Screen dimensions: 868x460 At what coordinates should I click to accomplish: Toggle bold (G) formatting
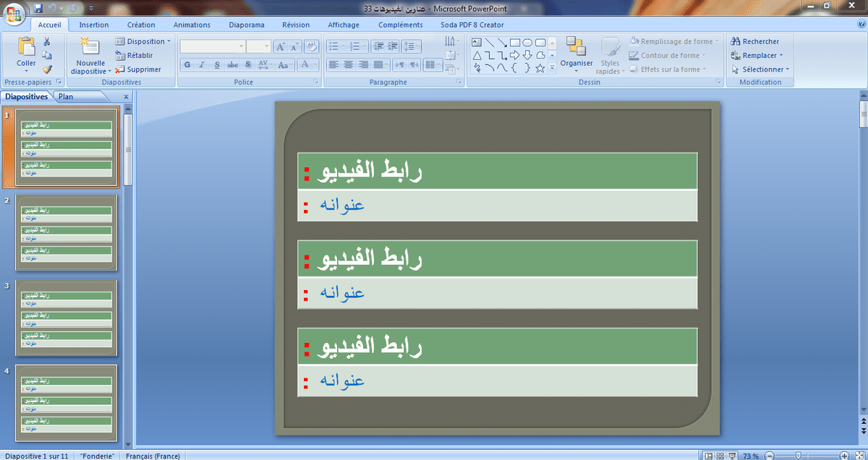point(187,65)
